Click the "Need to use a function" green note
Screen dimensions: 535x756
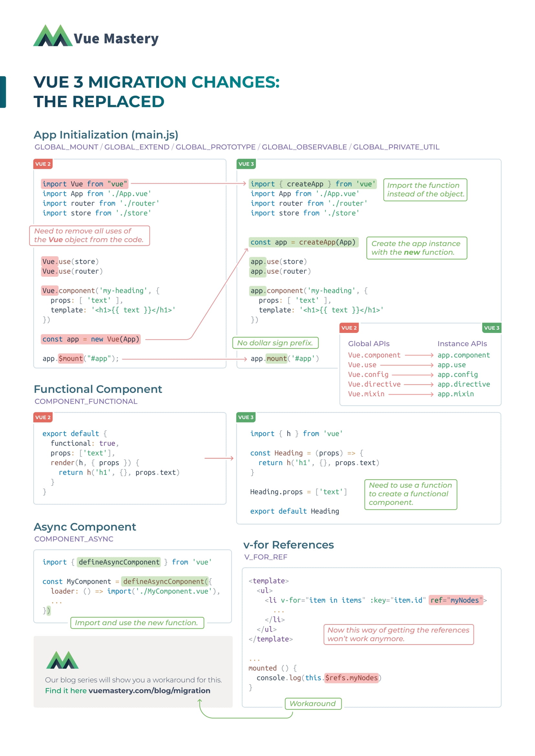tap(410, 495)
